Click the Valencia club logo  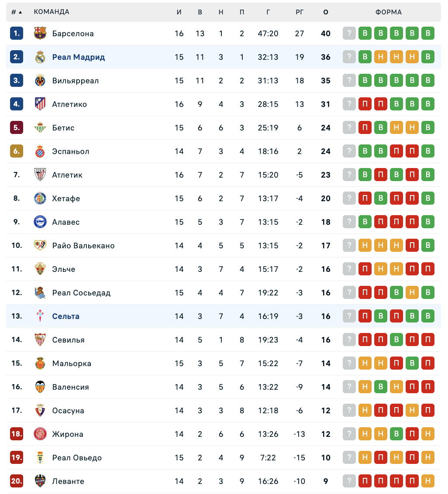pyautogui.click(x=40, y=387)
